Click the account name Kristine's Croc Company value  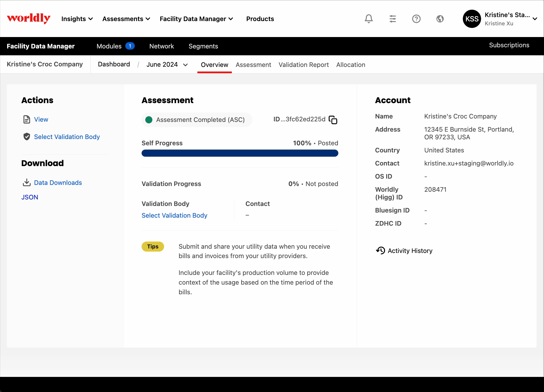460,116
